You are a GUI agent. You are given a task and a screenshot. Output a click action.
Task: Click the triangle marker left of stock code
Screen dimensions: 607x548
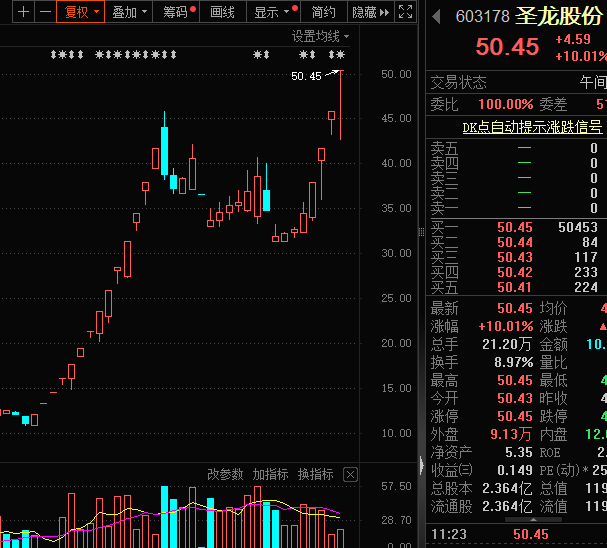coord(436,16)
